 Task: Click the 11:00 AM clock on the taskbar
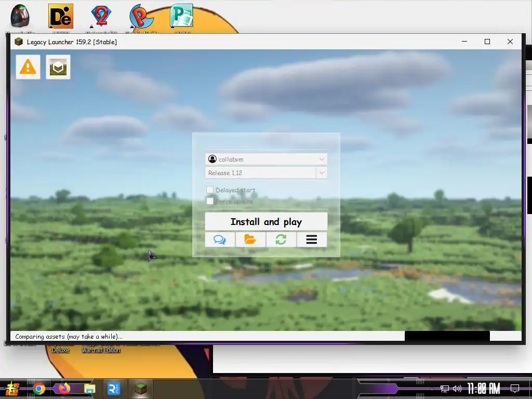click(x=484, y=389)
